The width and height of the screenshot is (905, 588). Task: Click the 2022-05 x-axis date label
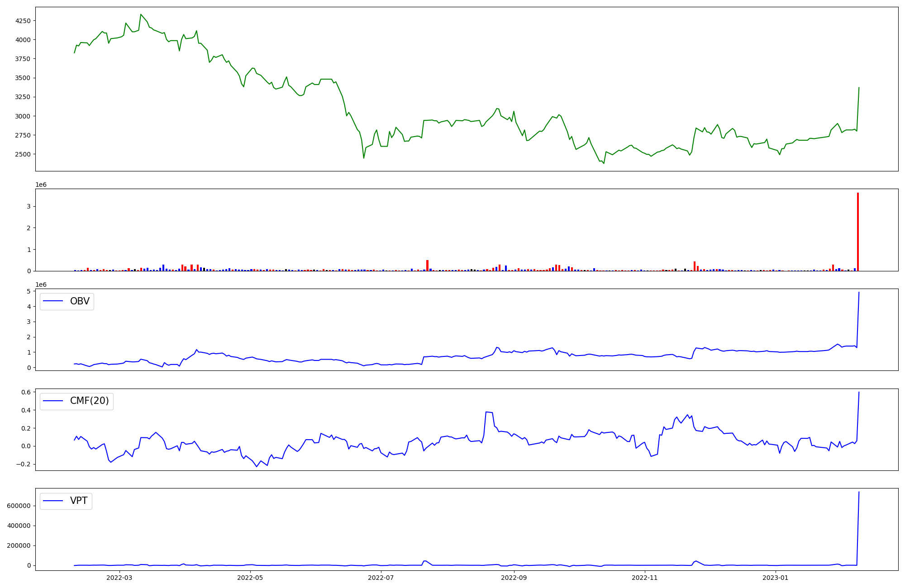pos(250,578)
